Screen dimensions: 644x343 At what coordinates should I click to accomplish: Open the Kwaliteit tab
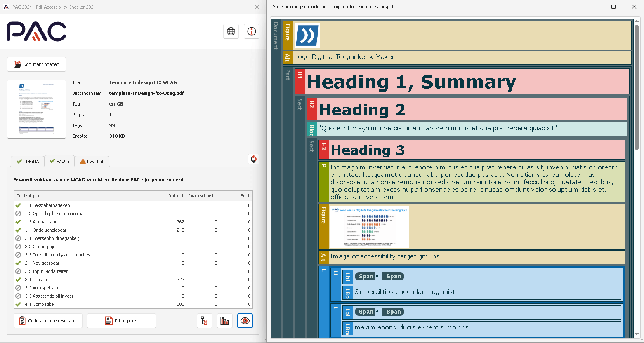[92, 161]
